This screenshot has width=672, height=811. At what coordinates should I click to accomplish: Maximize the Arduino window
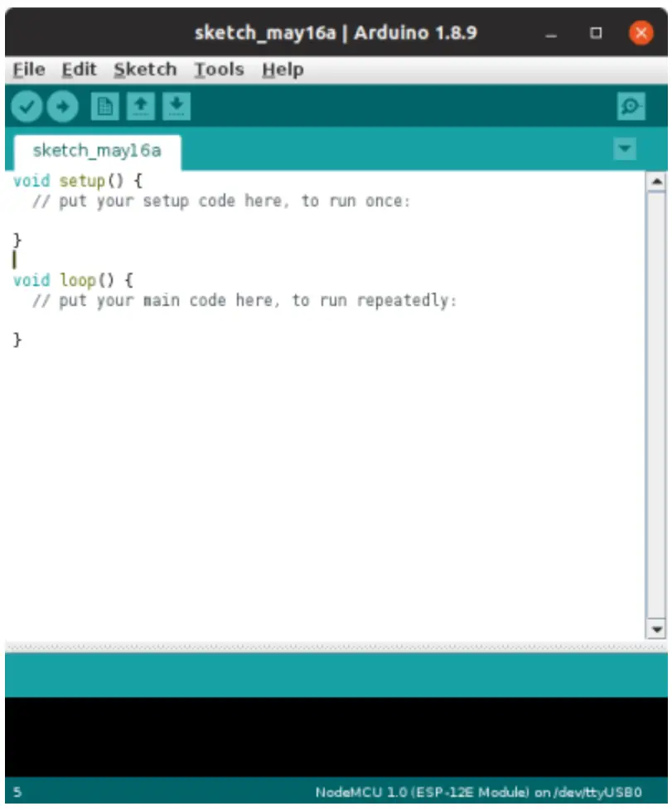596,33
